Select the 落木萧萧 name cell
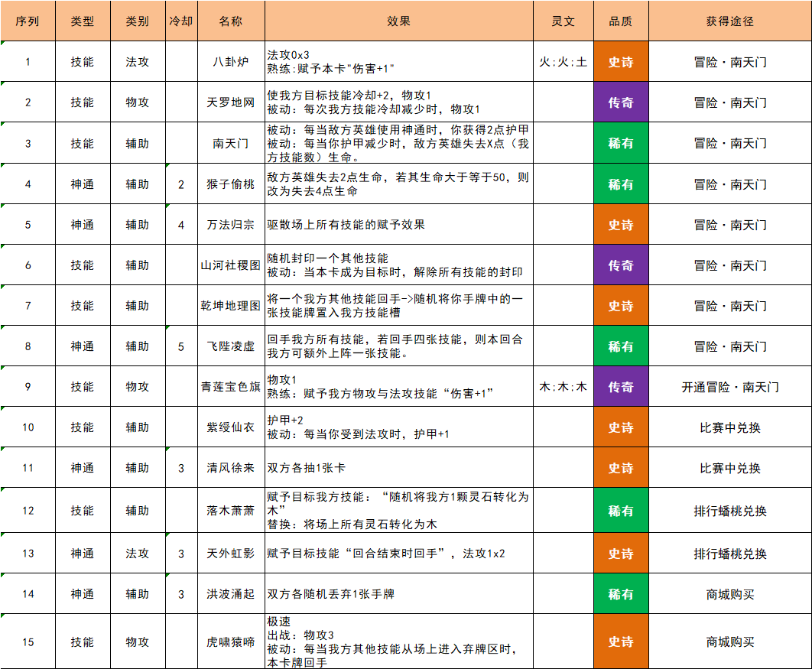Image resolution: width=812 pixels, height=669 pixels. tap(231, 510)
